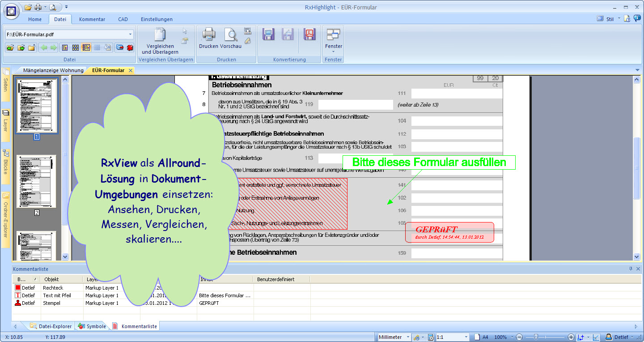Select page 2 thumbnail

[x=37, y=181]
